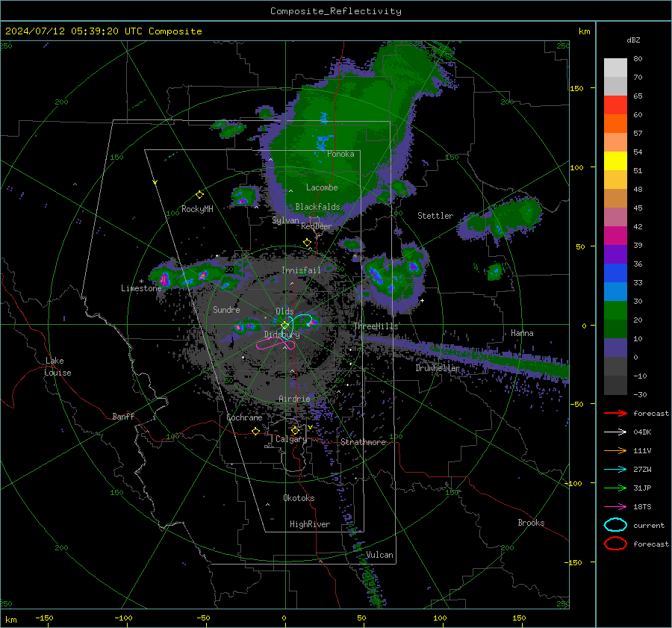
Task: Select the orange 111V arrow icon
Action: 615,450
